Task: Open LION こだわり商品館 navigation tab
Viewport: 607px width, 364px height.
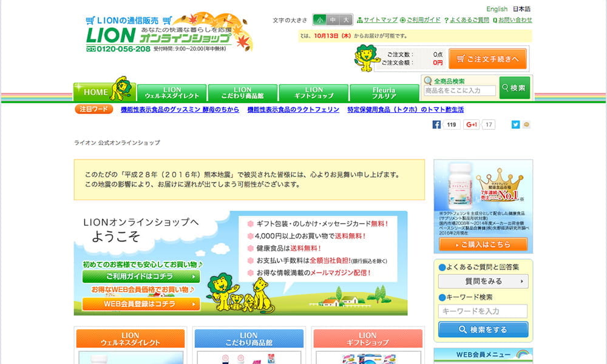Action: coord(243,93)
